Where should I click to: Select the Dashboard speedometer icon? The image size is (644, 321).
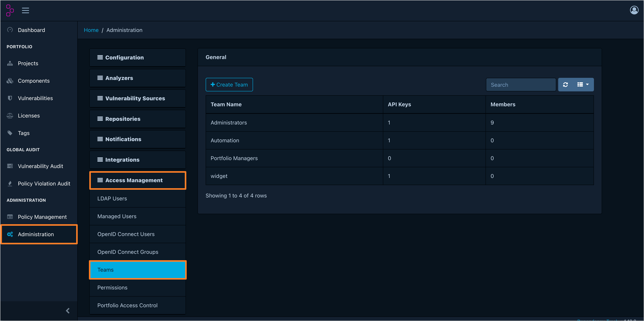tap(10, 30)
